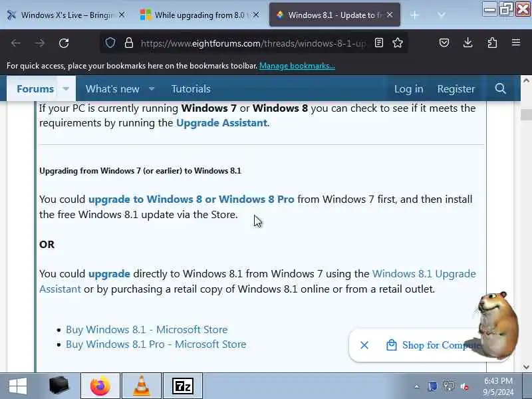The image size is (532, 399).
Task: Click the browser forward arrow
Action: (40, 43)
